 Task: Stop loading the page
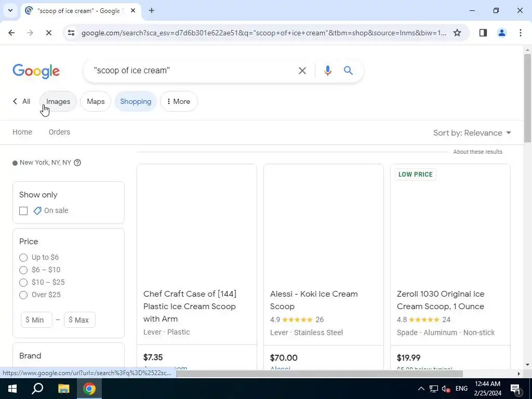click(x=48, y=33)
